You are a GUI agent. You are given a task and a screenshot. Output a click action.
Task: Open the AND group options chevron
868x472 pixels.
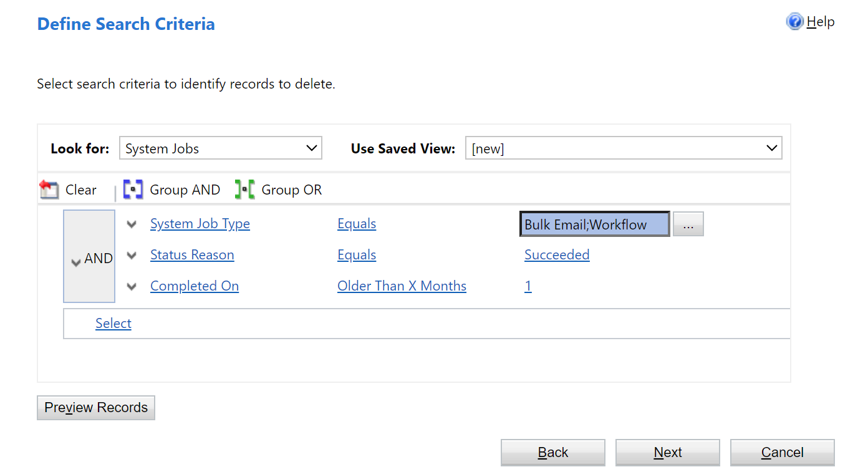click(76, 262)
